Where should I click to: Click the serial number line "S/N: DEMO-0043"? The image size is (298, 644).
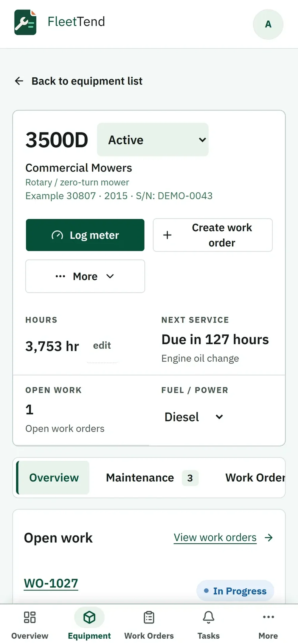[x=174, y=196]
